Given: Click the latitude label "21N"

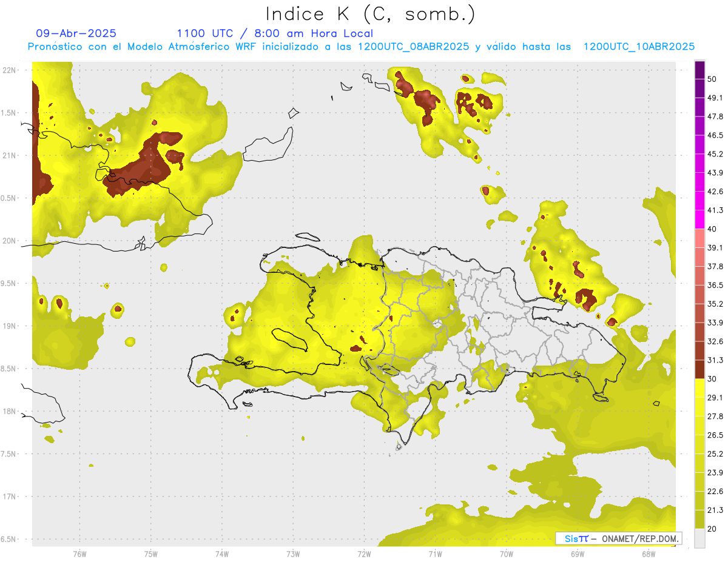Looking at the screenshot, I should [x=9, y=155].
